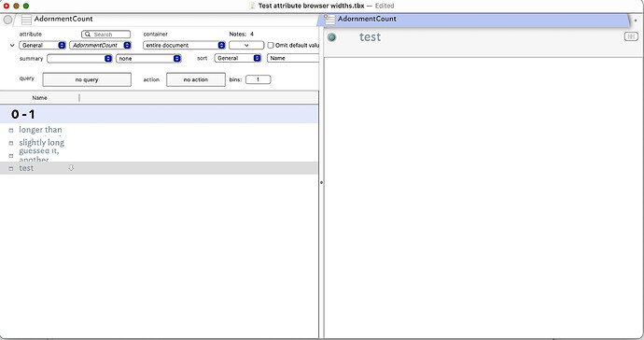The height and width of the screenshot is (340, 644).
Task: Click the note icon next to 'guessed it, another'
Action: (x=11, y=156)
